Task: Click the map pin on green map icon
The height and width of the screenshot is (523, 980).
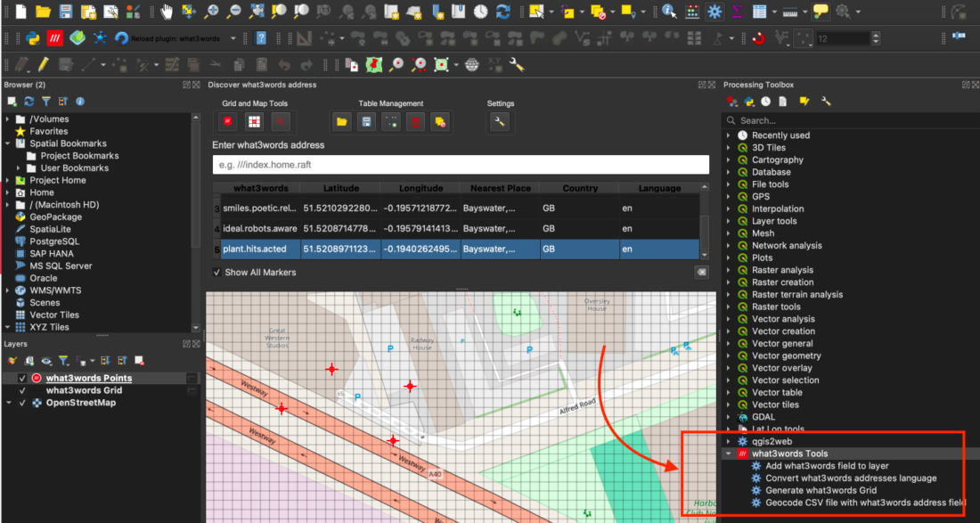Action: [x=374, y=64]
